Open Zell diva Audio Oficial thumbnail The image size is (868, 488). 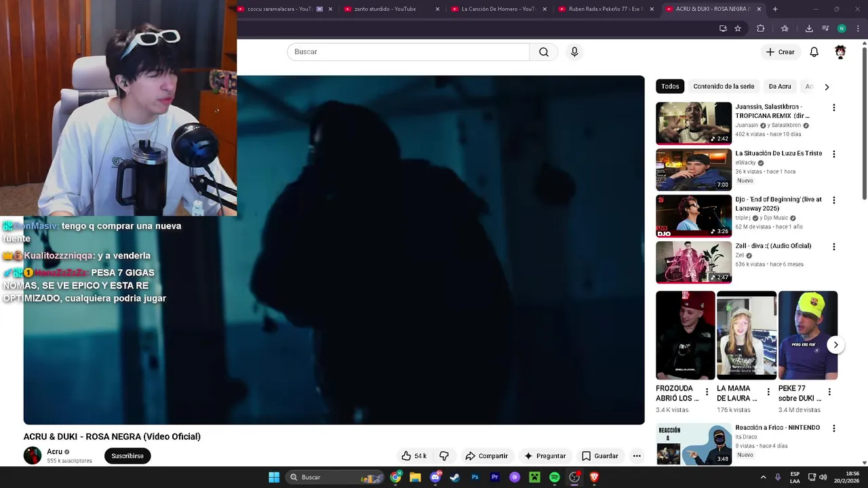click(x=694, y=262)
